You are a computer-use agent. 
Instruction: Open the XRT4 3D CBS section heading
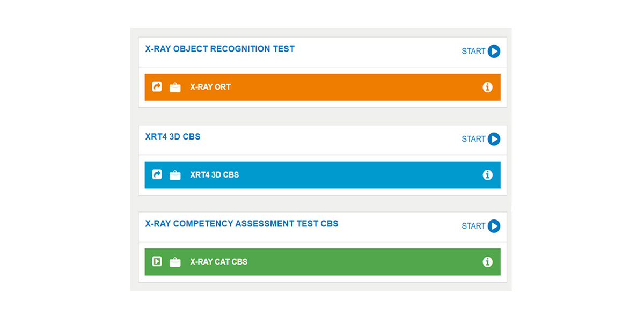(x=173, y=136)
